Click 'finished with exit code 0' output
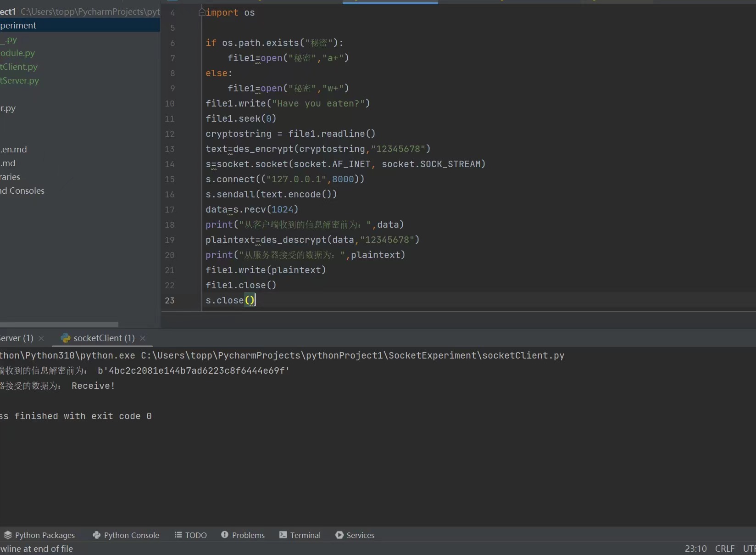 pyautogui.click(x=83, y=416)
